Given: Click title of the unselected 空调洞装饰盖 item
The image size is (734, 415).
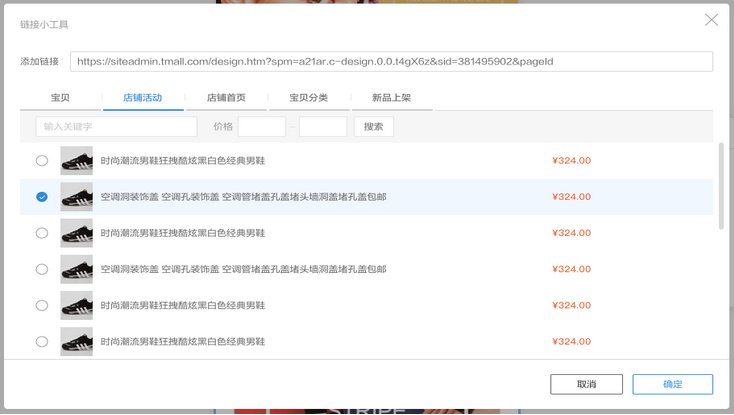Looking at the screenshot, I should (x=243, y=269).
